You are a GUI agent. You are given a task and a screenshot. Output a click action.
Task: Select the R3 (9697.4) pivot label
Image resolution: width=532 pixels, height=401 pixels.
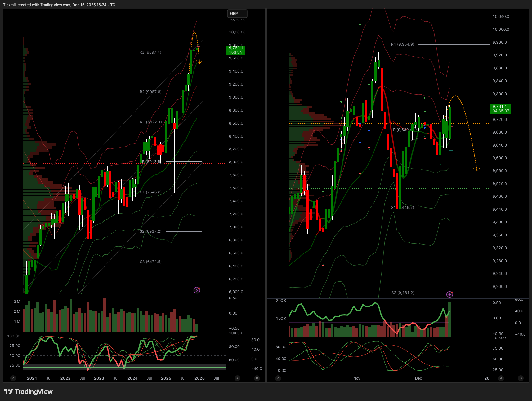[150, 52]
